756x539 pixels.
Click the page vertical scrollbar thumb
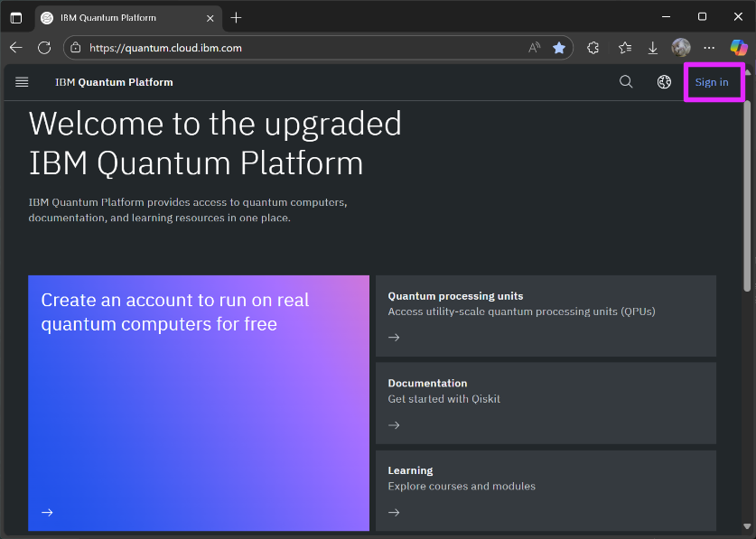[747, 195]
